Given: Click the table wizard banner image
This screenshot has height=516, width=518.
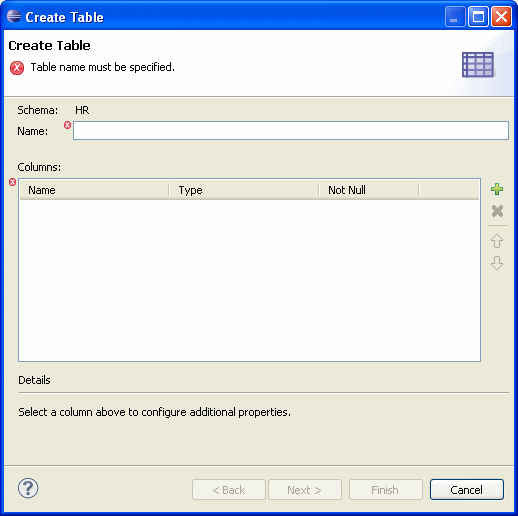Looking at the screenshot, I should click(478, 65).
